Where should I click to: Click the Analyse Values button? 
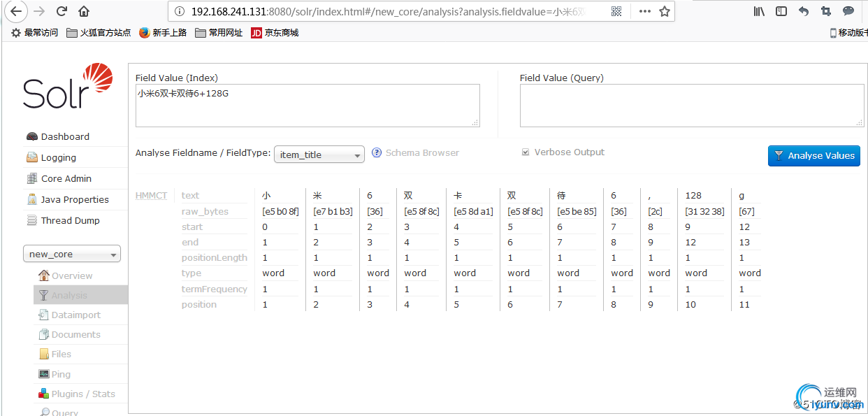[x=814, y=156]
